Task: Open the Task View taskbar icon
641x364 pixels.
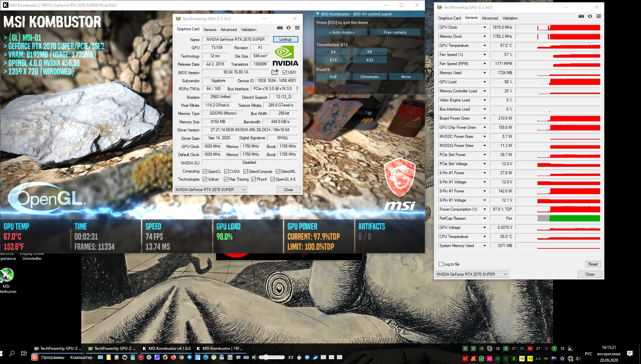Action: tap(24, 353)
